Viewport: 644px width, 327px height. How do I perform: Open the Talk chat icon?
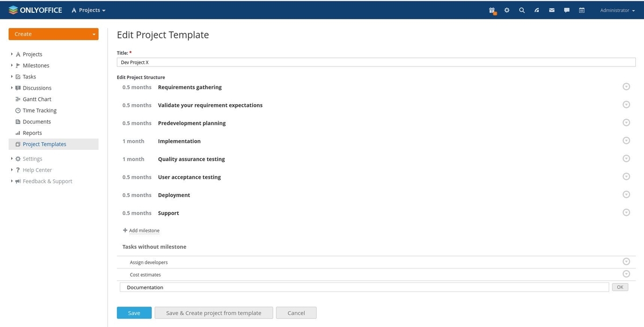[x=566, y=10]
